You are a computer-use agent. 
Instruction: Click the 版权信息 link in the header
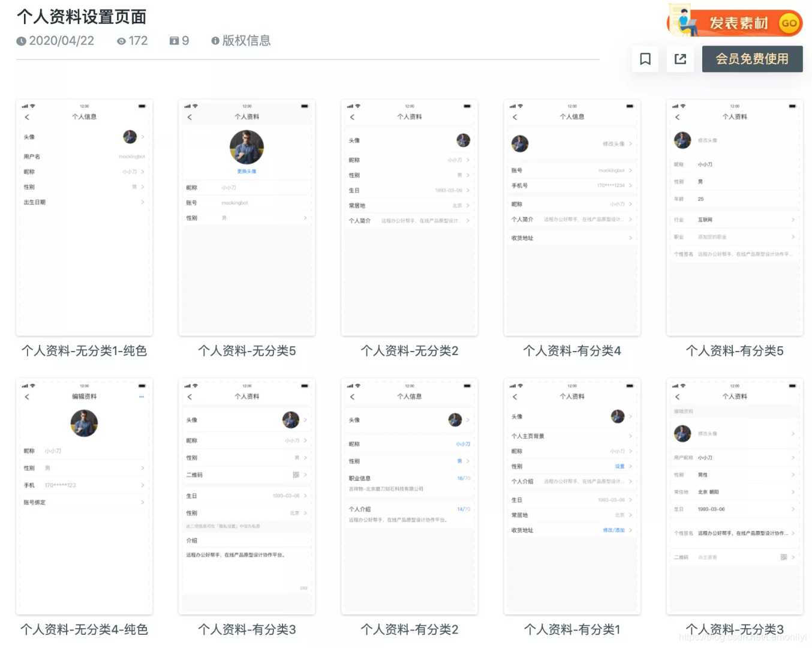point(248,41)
